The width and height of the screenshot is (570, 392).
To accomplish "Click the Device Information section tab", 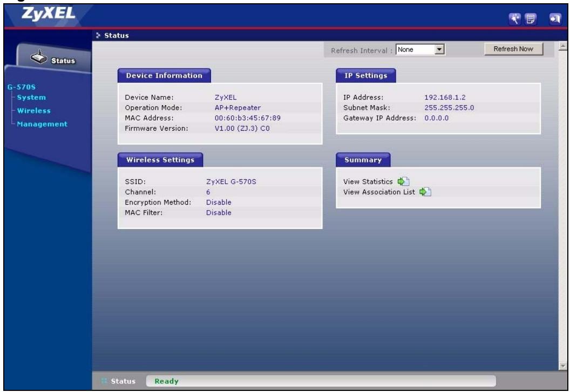I will [x=164, y=76].
